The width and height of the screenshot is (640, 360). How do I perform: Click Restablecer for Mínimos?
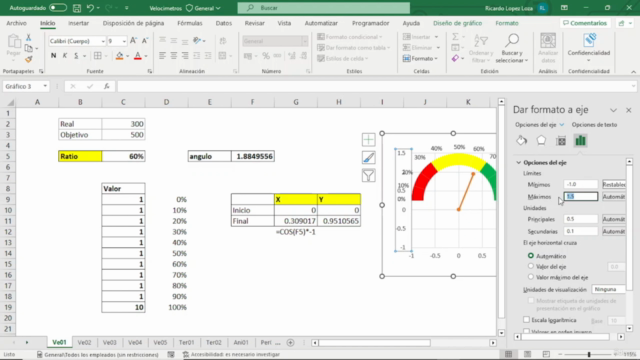click(614, 184)
